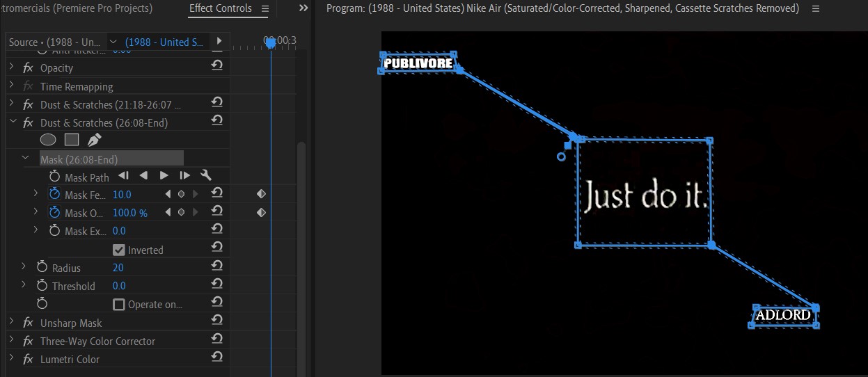Toggle fx switch for Lumetri Color
The height and width of the screenshot is (377, 868).
tap(29, 359)
